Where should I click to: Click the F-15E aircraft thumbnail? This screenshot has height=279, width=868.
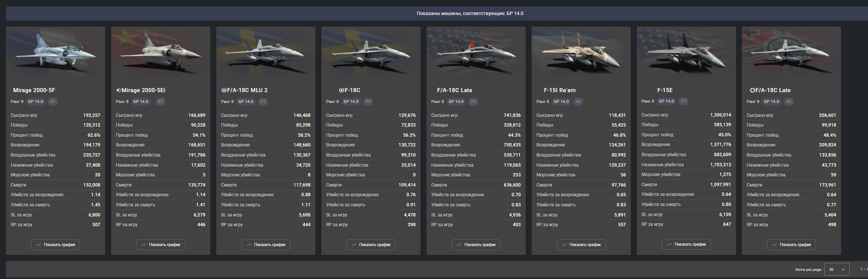point(686,52)
